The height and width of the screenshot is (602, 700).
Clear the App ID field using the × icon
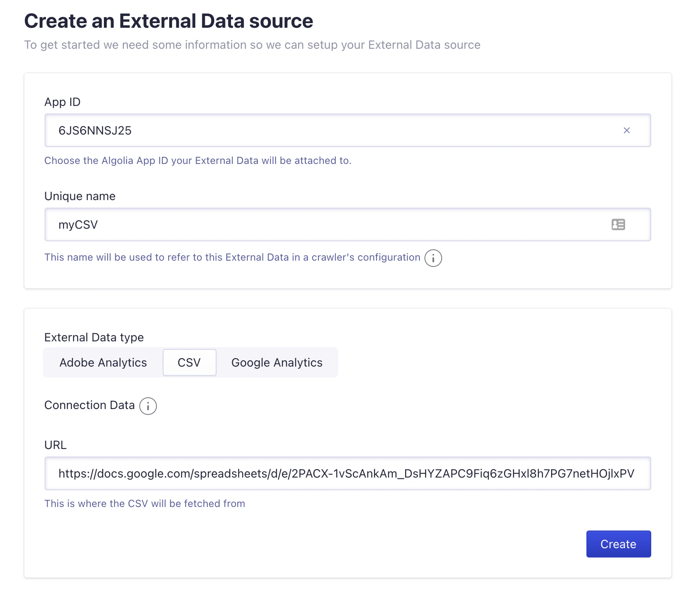(627, 130)
